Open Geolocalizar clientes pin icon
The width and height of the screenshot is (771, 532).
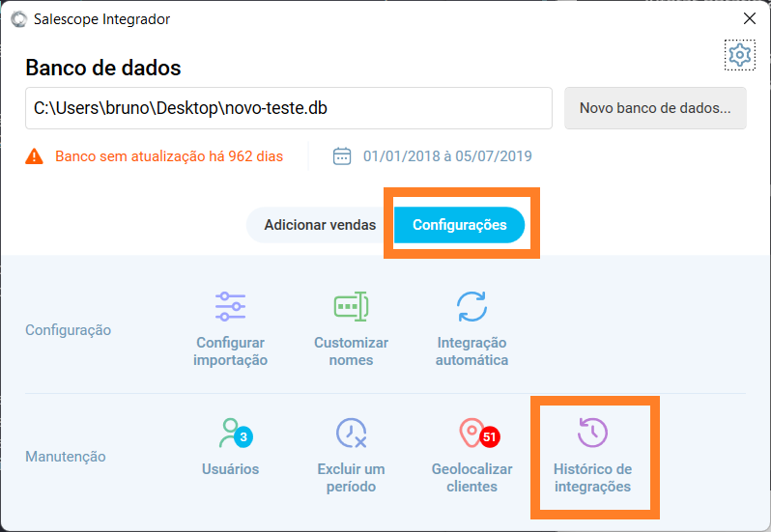[479, 433]
